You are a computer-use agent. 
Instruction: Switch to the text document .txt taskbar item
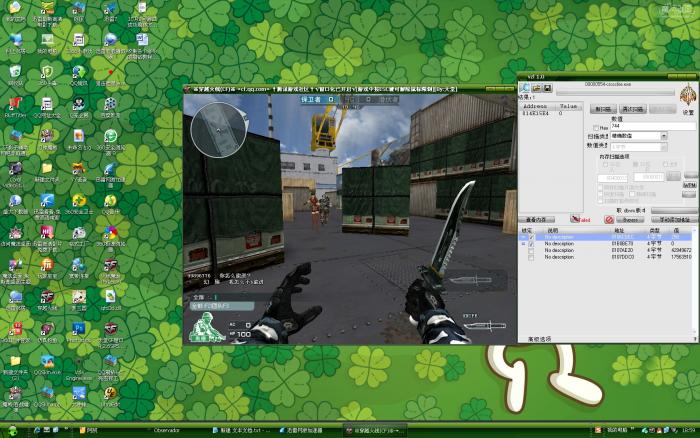pyautogui.click(x=242, y=430)
